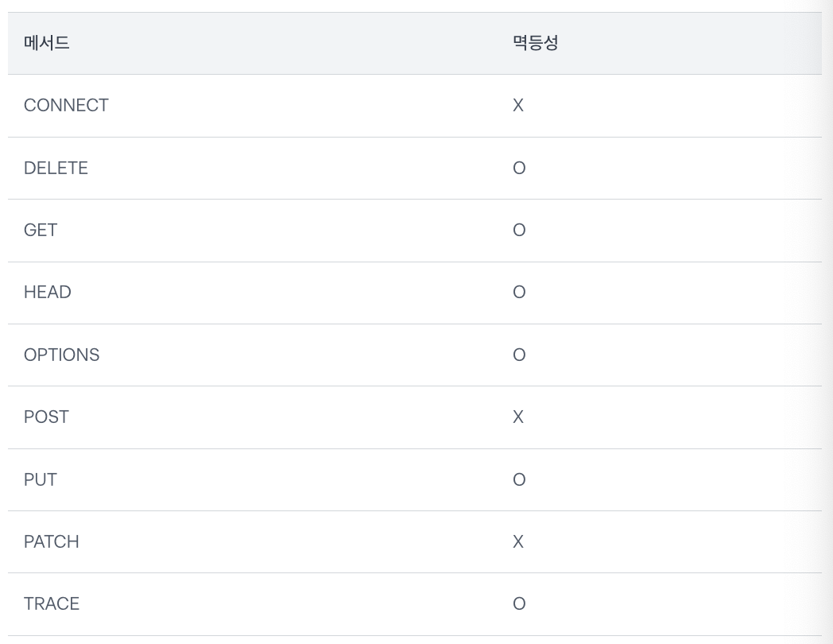Select the O mark in TRACE row
The image size is (833, 644).
519,603
